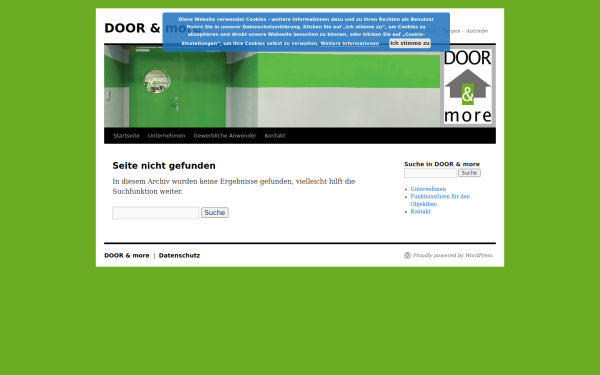Click the WordPress logo icon in footer
The height and width of the screenshot is (375, 600).
pos(408,256)
